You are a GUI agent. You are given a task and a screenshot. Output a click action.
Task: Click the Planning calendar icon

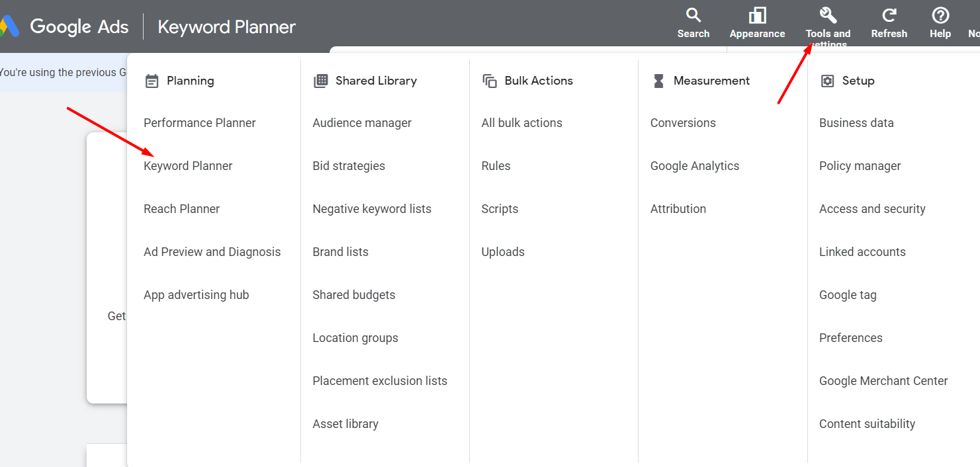152,81
